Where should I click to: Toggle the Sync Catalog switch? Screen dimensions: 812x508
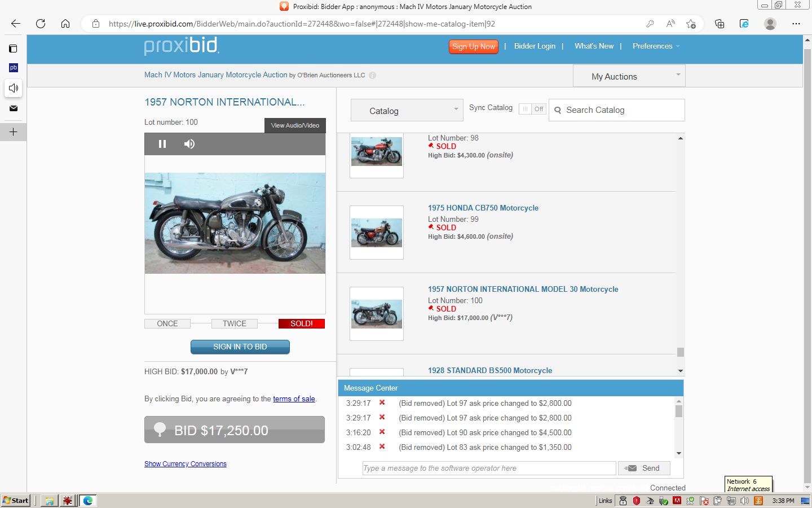(532, 109)
